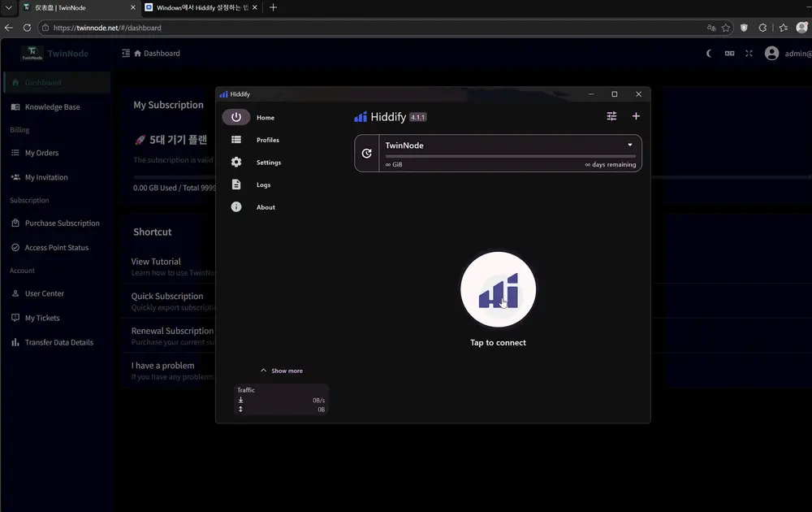Maximize the Hiddify window
Screen dimensions: 812x512
click(x=615, y=94)
